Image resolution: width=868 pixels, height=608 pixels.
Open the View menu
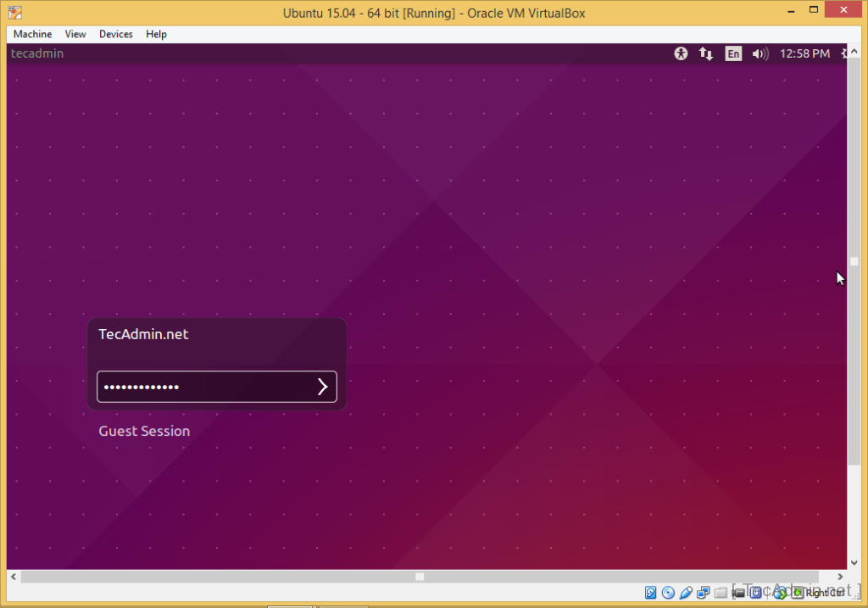tap(75, 34)
